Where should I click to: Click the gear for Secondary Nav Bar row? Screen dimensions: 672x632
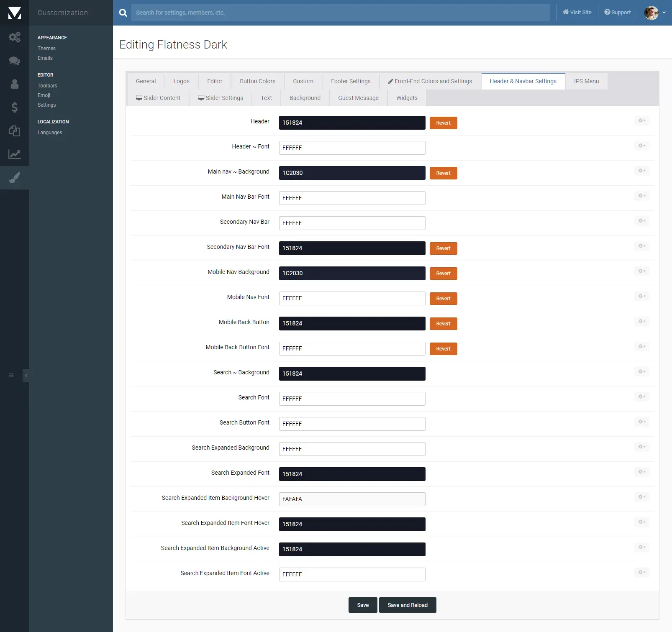click(x=642, y=221)
